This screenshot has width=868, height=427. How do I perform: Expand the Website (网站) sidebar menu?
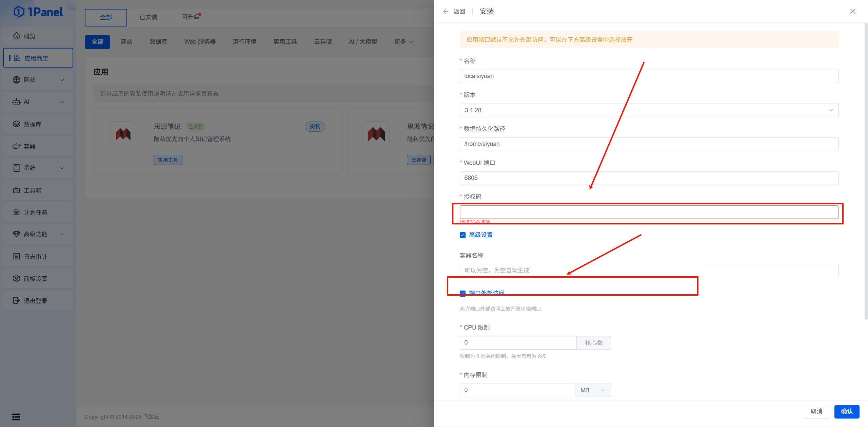tap(38, 80)
